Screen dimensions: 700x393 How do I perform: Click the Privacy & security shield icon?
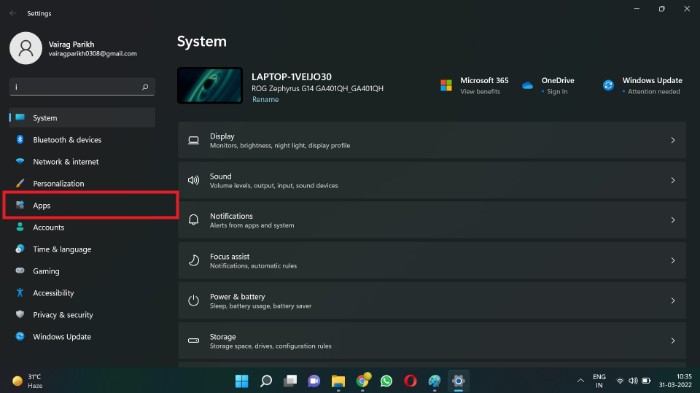point(20,314)
